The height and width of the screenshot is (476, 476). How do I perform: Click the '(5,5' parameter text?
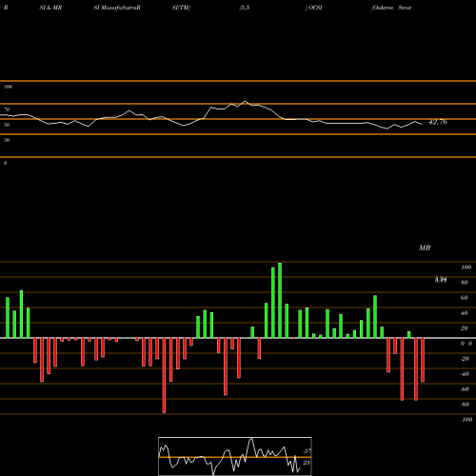point(245,8)
